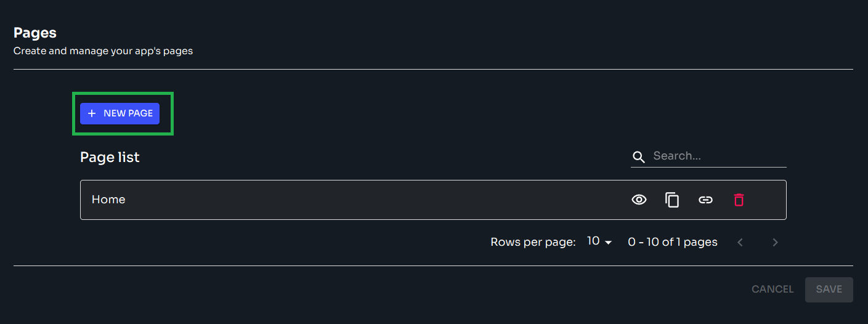Click the plus icon on New Page

coord(92,113)
